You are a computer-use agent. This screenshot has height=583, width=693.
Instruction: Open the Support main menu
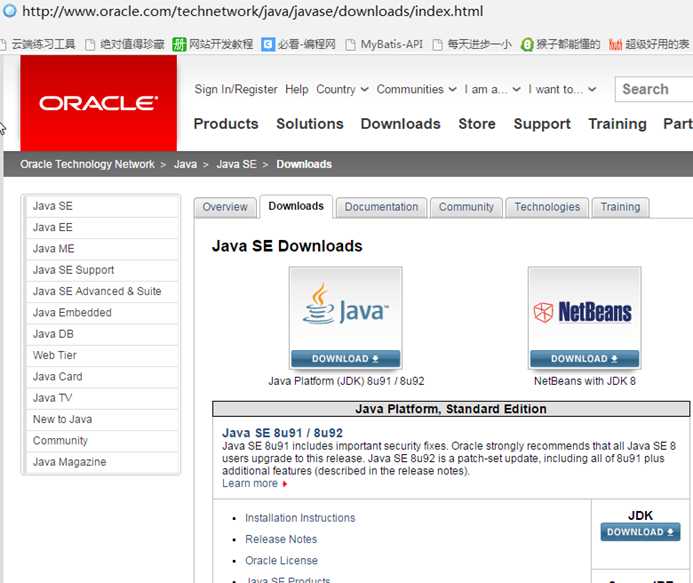pyautogui.click(x=542, y=124)
